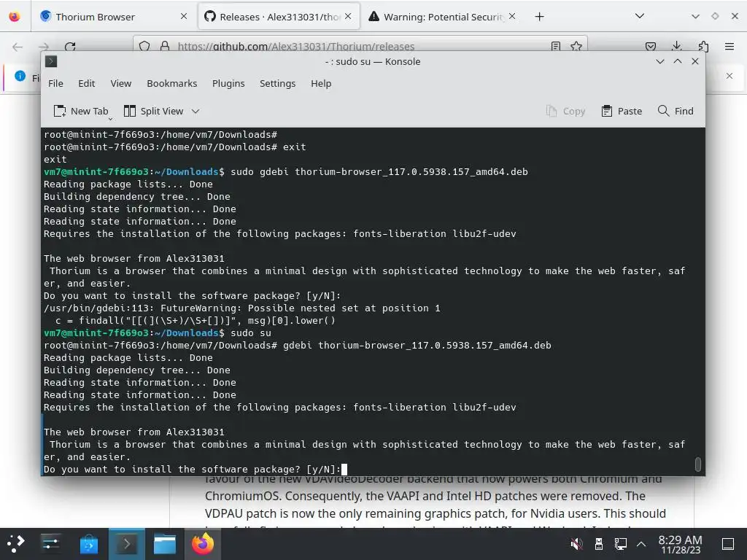Switch to the Warning Potential Security tab
This screenshot has height=560, width=747.
point(442,17)
